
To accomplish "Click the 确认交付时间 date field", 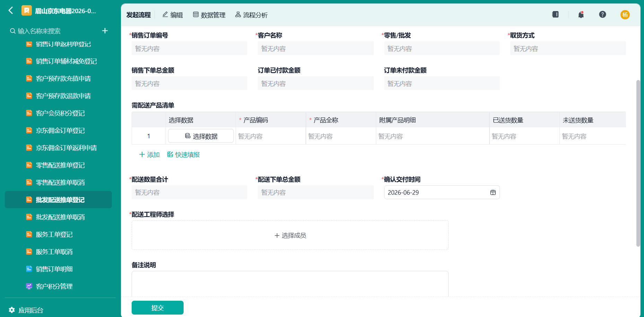I will [442, 193].
